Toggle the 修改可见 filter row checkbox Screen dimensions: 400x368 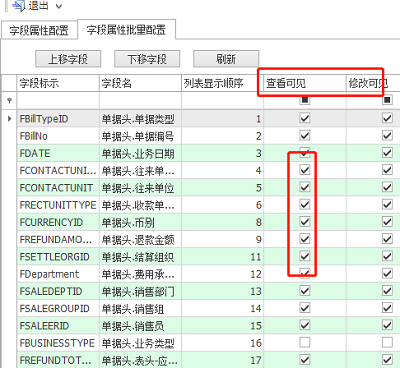[387, 100]
